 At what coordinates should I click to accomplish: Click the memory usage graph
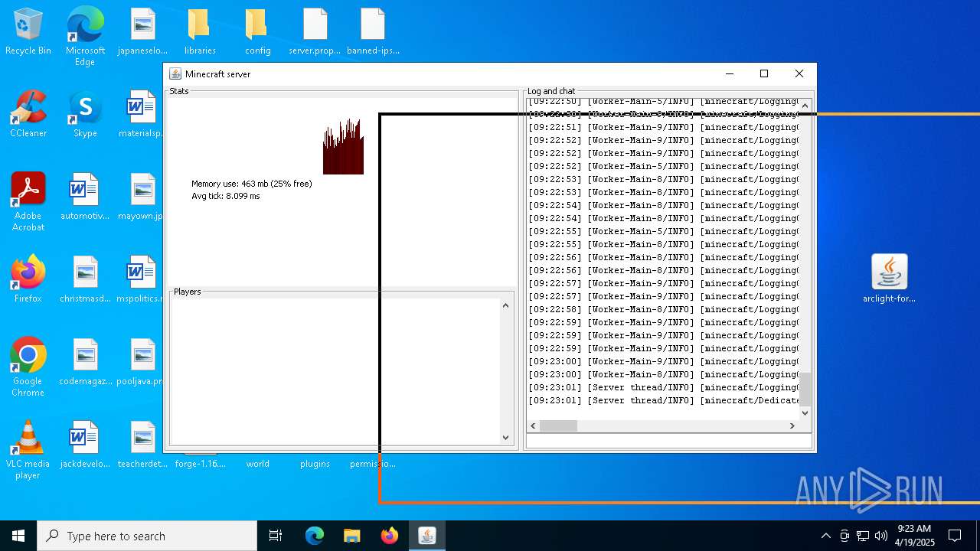(343, 146)
